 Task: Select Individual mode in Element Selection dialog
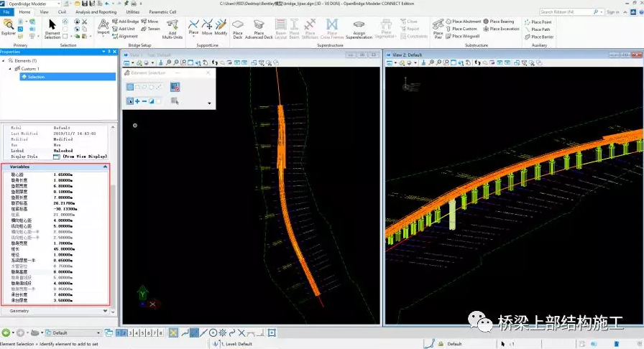[x=130, y=87]
